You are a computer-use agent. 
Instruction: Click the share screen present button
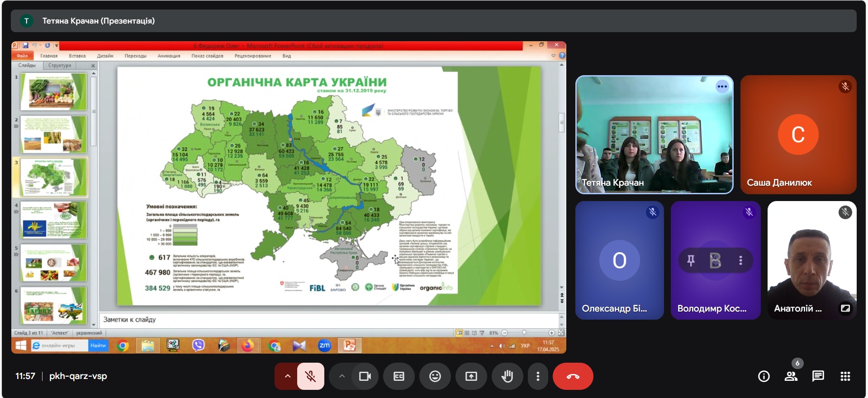pyautogui.click(x=471, y=376)
